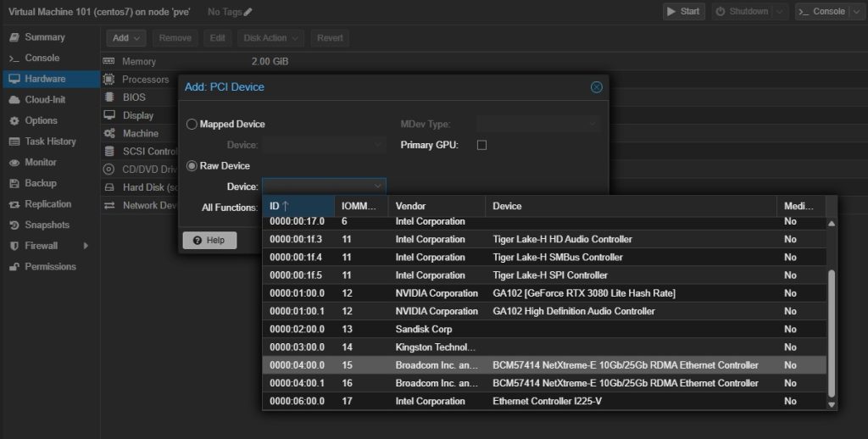Click the Start button
868x439 pixels.
tap(684, 12)
